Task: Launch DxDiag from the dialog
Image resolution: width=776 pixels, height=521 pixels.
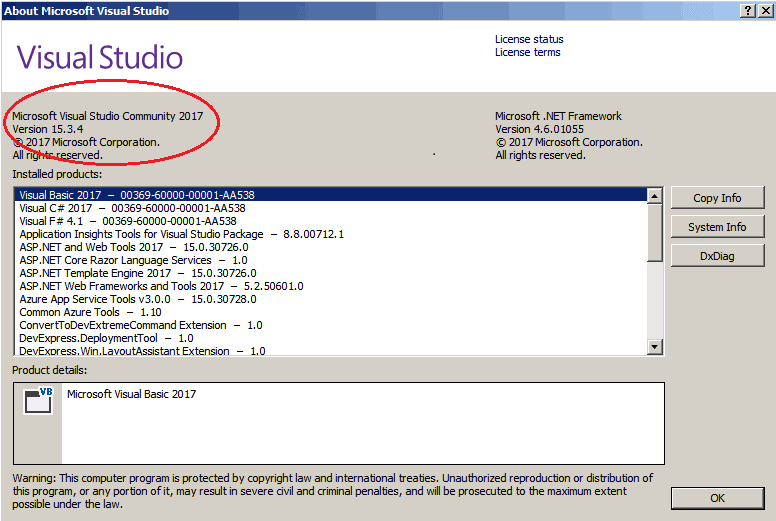Action: pos(717,256)
